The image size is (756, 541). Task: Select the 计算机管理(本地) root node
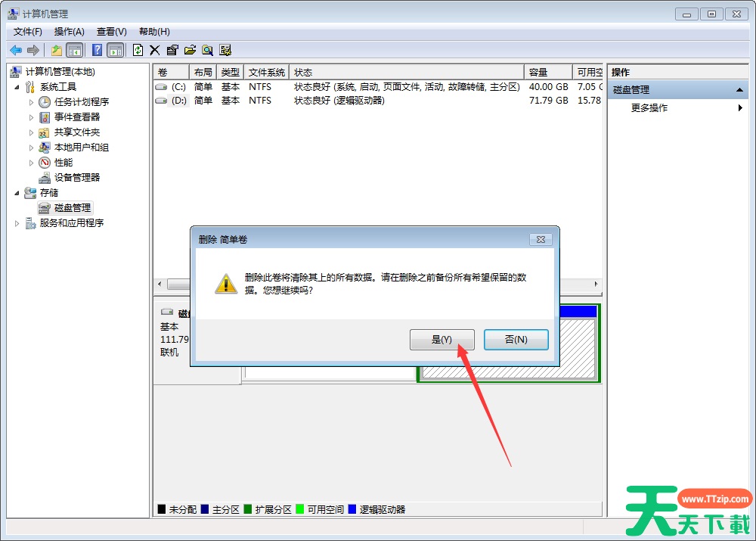60,72
